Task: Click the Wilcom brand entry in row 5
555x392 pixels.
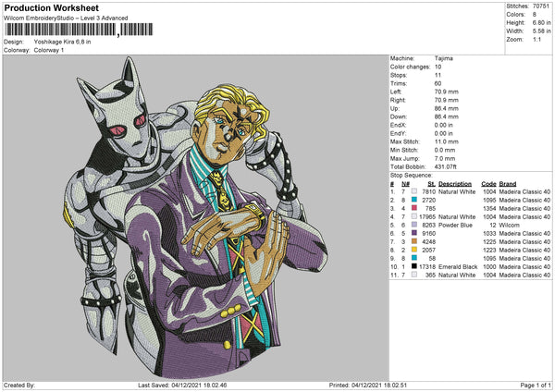Action: pyautogui.click(x=509, y=225)
